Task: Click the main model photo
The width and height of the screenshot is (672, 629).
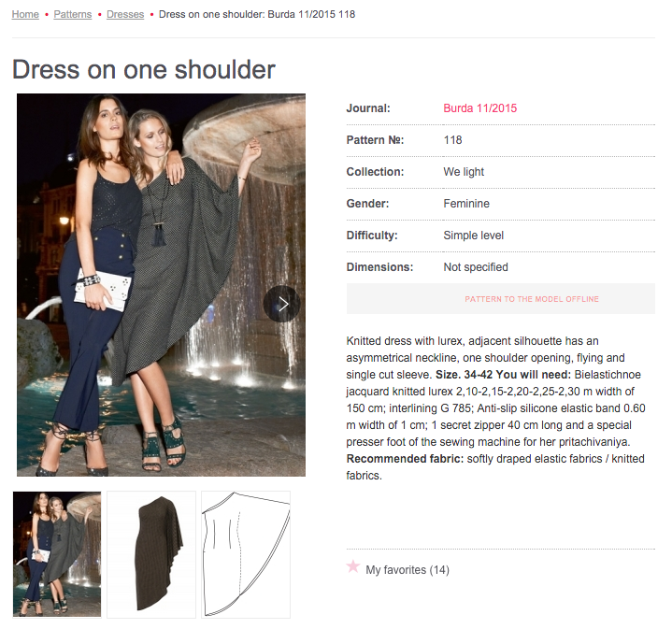Action: click(161, 285)
